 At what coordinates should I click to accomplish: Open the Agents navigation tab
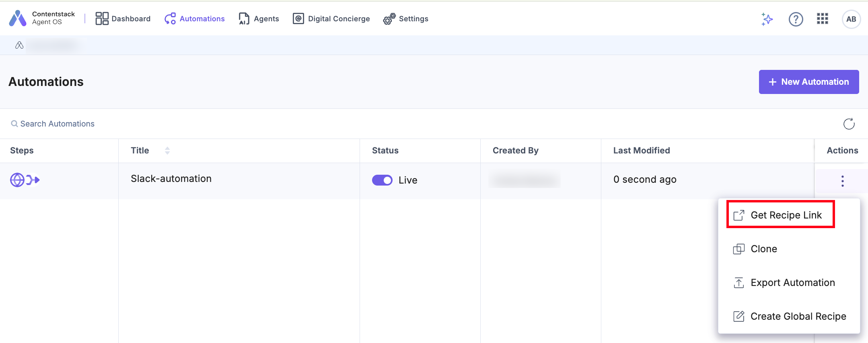(x=259, y=19)
